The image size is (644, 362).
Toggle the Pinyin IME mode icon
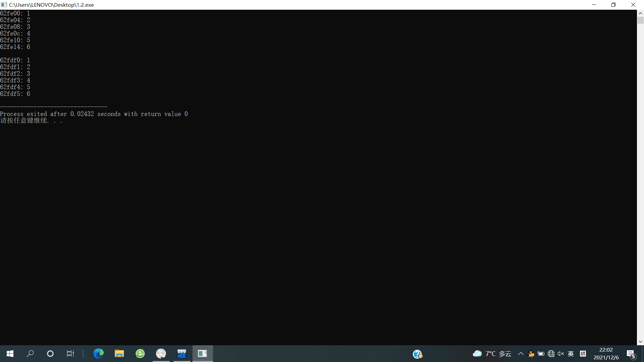(583, 354)
